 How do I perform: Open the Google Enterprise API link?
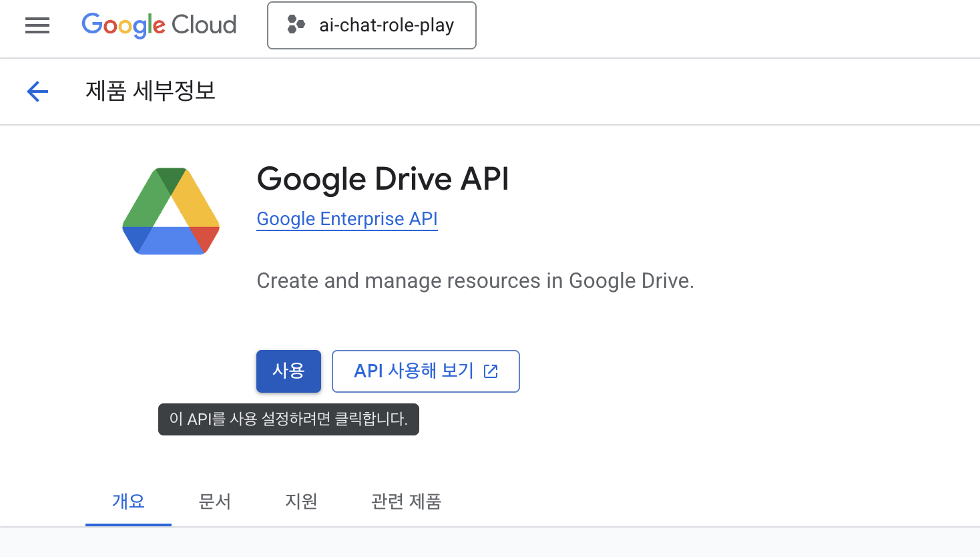click(347, 219)
